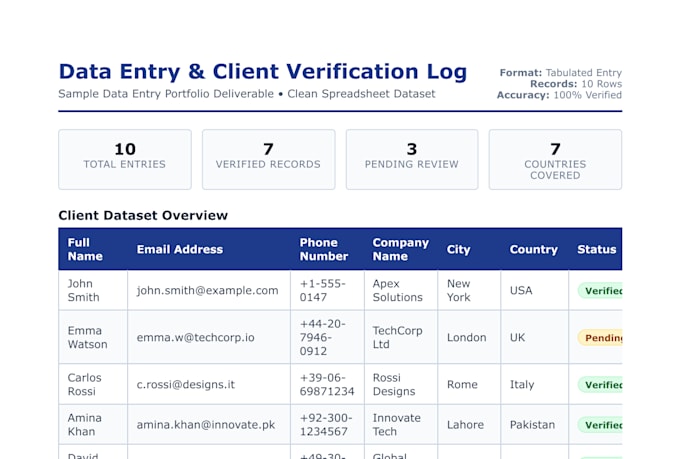This screenshot has width=680, height=459.
Task: Select the John Smith name cell
Action: (93, 290)
